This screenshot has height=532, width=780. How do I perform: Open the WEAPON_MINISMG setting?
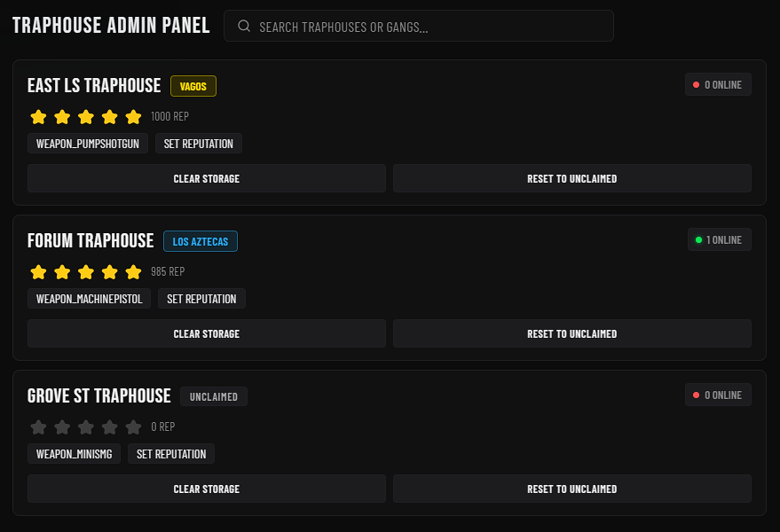(x=75, y=453)
